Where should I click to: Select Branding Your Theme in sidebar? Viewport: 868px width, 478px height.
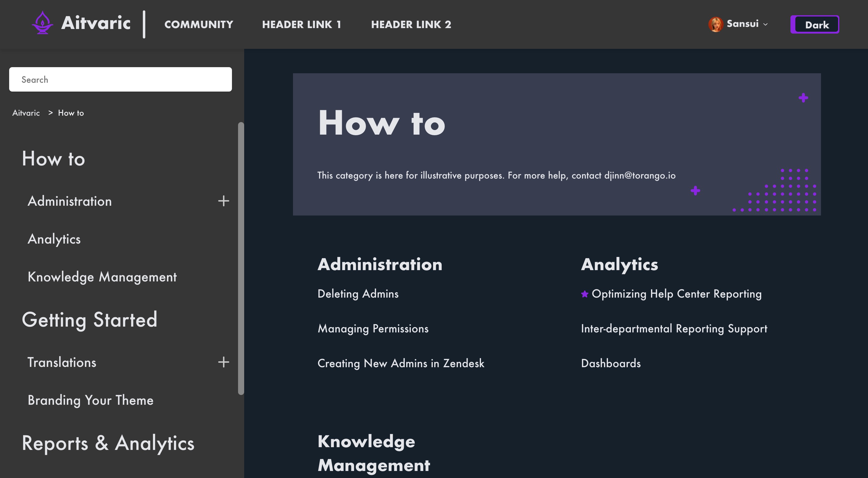(x=90, y=400)
